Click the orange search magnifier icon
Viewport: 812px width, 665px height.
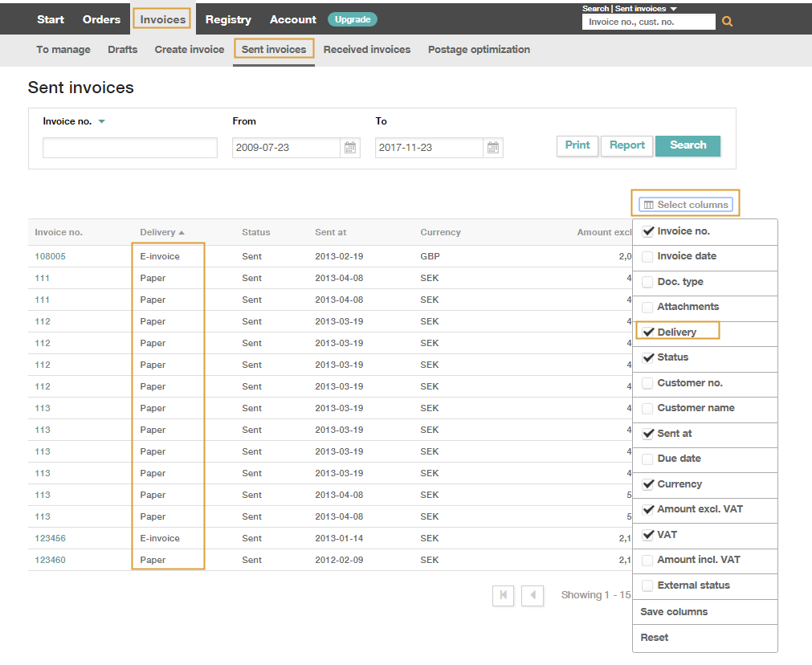click(727, 21)
